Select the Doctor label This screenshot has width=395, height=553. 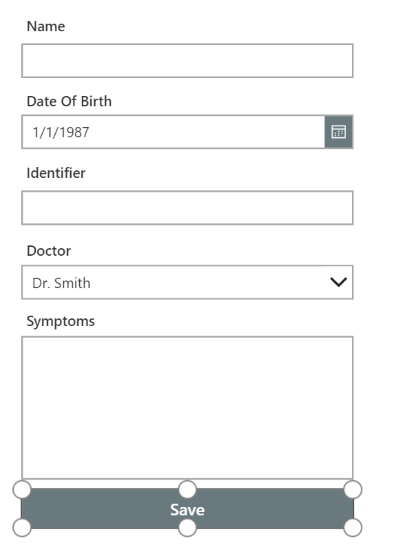(x=49, y=251)
